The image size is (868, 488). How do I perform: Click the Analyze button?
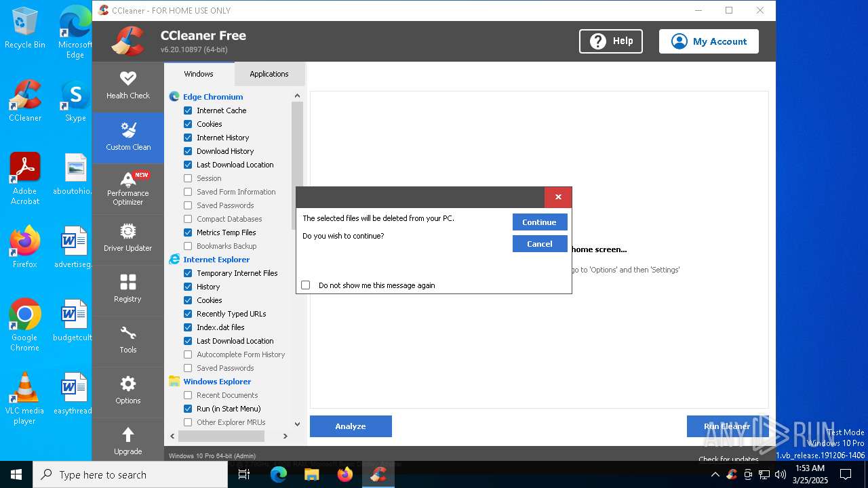click(x=351, y=426)
